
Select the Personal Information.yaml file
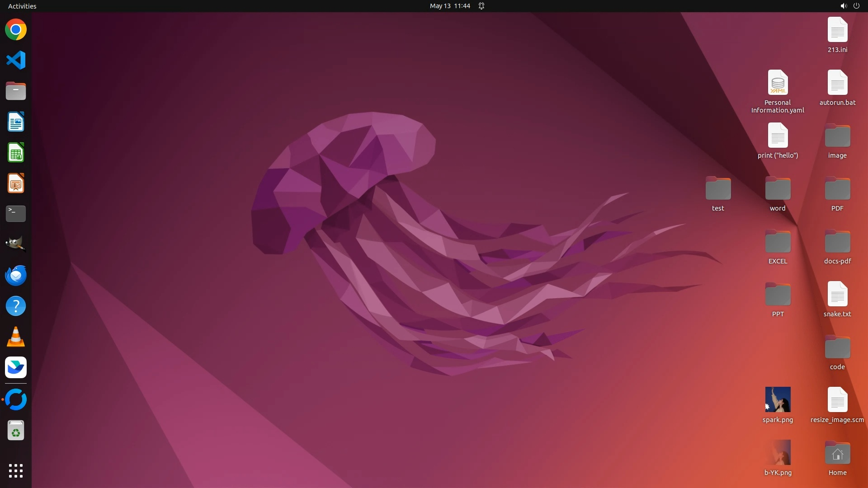pos(778,83)
